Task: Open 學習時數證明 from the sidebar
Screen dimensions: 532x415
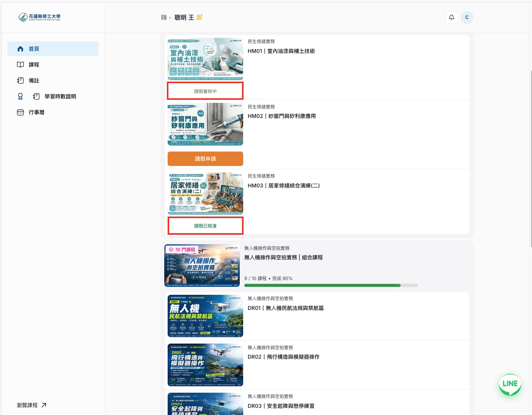Action: click(x=60, y=96)
